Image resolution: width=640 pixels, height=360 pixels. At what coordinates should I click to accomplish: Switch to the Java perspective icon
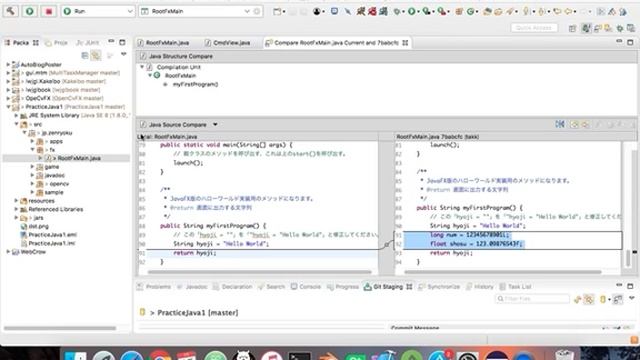tap(586, 28)
